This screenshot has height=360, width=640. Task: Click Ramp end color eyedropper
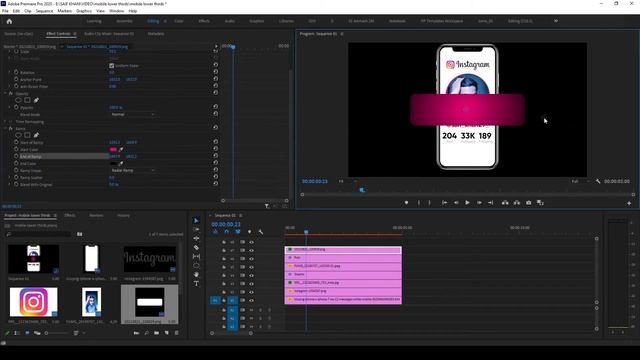click(x=121, y=163)
